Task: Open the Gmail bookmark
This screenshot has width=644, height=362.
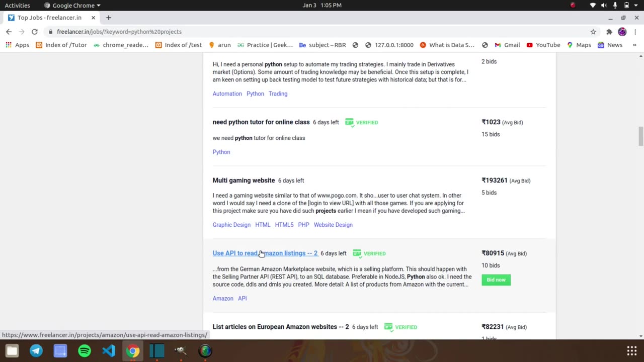Action: pos(507,45)
